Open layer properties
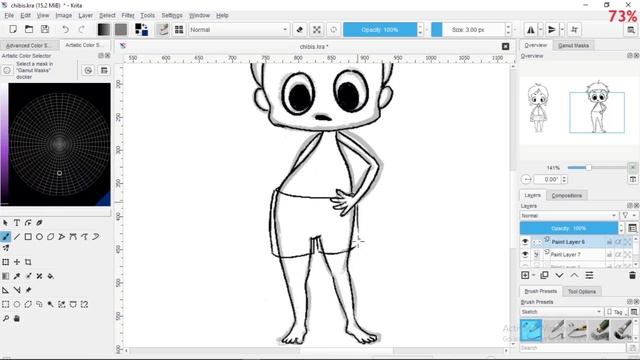 [x=589, y=276]
